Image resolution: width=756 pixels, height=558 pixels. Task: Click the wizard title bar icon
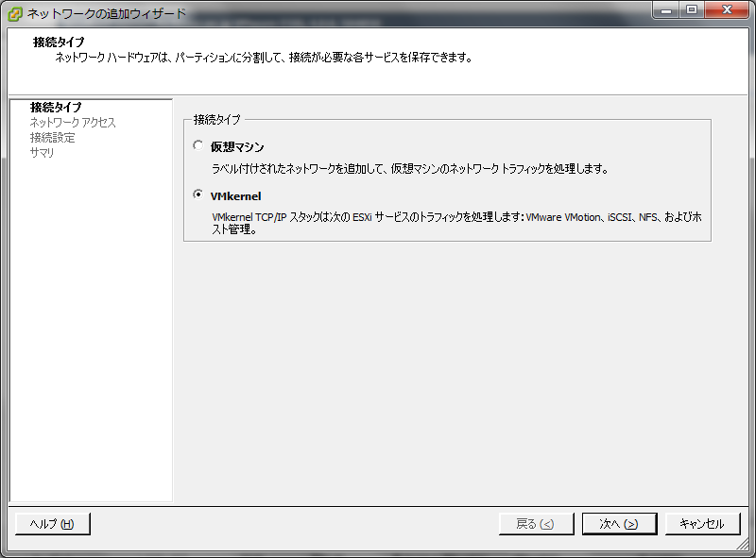click(15, 13)
